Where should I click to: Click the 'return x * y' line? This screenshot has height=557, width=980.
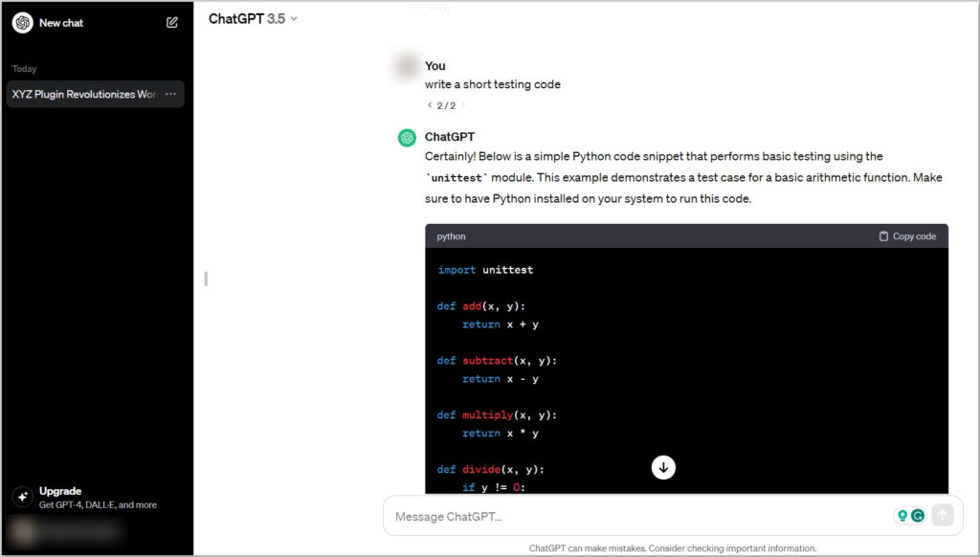pyautogui.click(x=500, y=434)
